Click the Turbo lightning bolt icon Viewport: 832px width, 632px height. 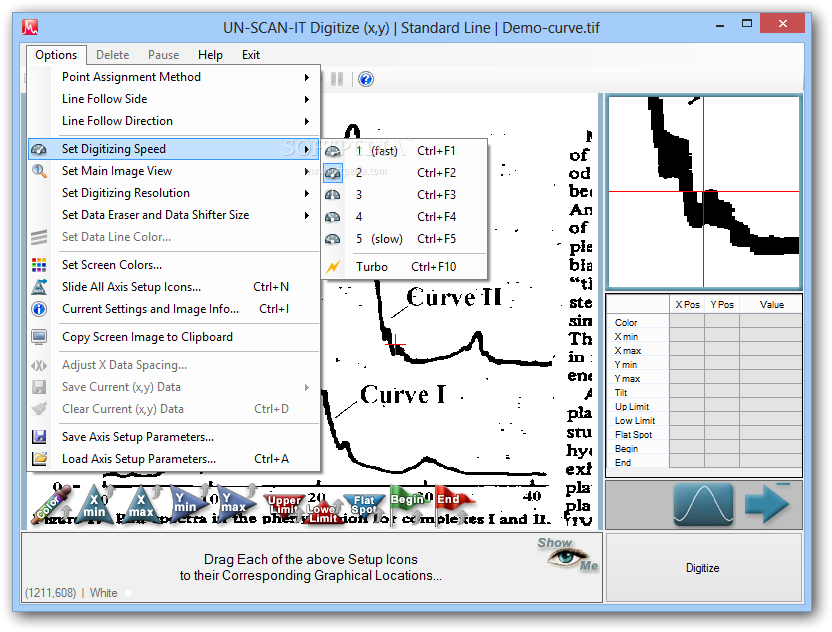[333, 266]
